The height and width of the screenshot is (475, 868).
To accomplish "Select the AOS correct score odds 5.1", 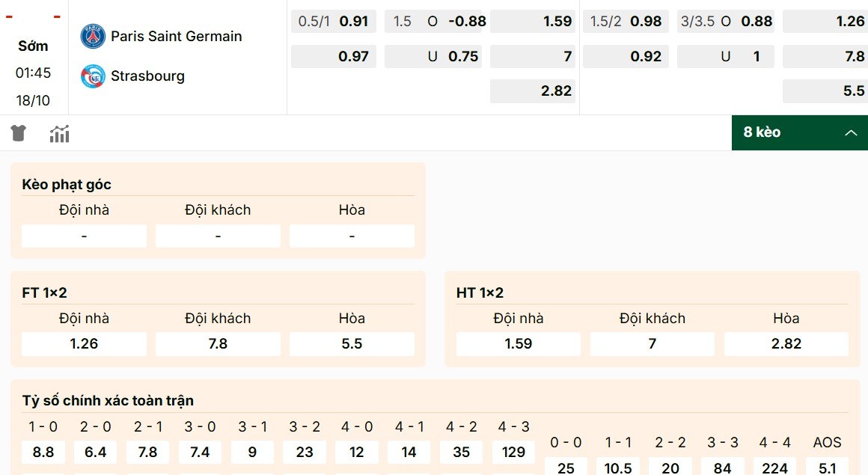I will pos(827,468).
